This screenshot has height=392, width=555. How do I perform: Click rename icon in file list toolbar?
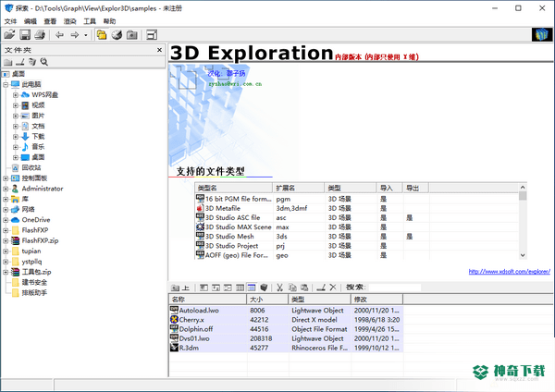click(321, 288)
